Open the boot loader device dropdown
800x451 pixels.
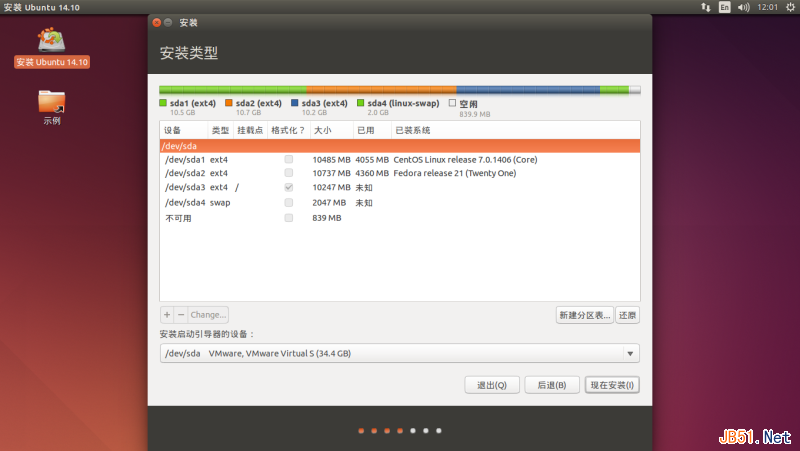coord(399,353)
